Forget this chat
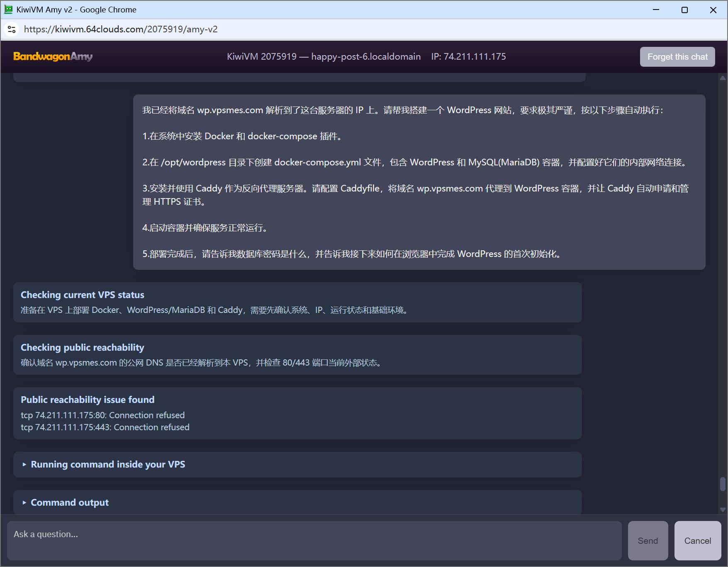The image size is (728, 567). [677, 57]
